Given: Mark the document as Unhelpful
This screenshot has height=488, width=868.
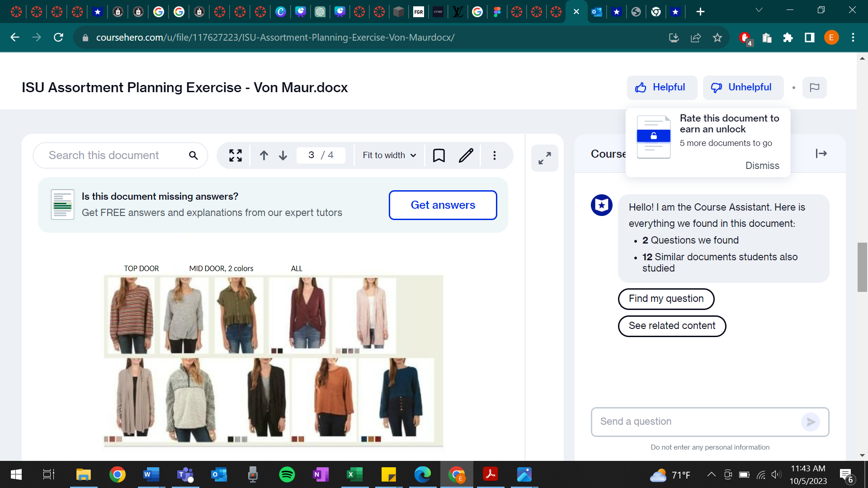Looking at the screenshot, I should (743, 88).
